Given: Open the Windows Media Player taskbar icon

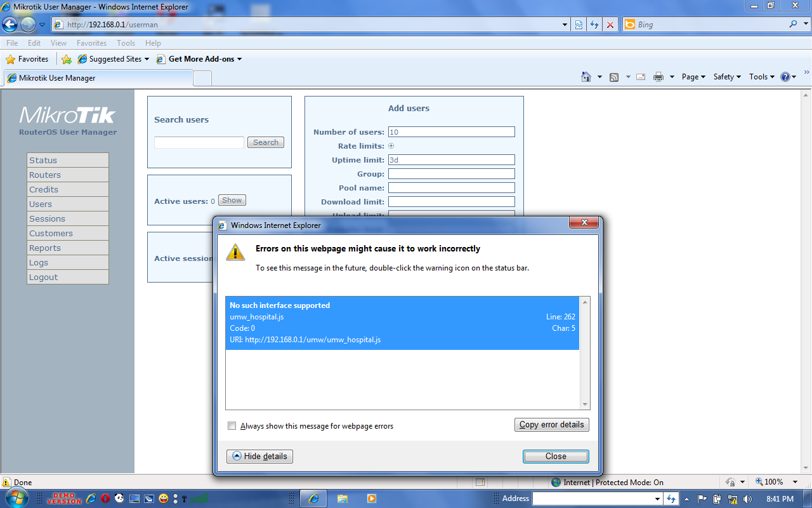Looking at the screenshot, I should point(372,498).
